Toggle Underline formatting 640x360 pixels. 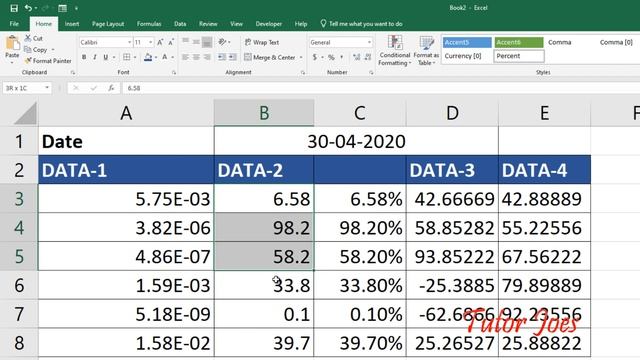[x=106, y=57]
